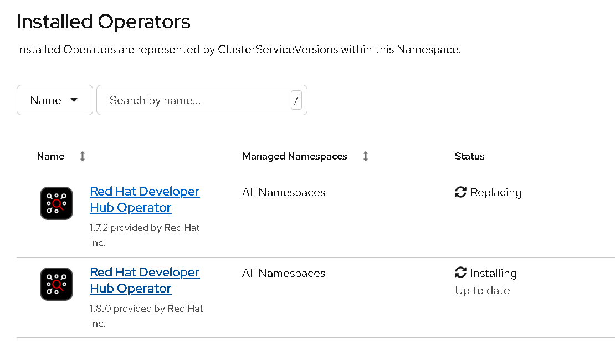Sort using the Managed Namespaces sort arrows
The height and width of the screenshot is (364, 615).
[x=365, y=156]
